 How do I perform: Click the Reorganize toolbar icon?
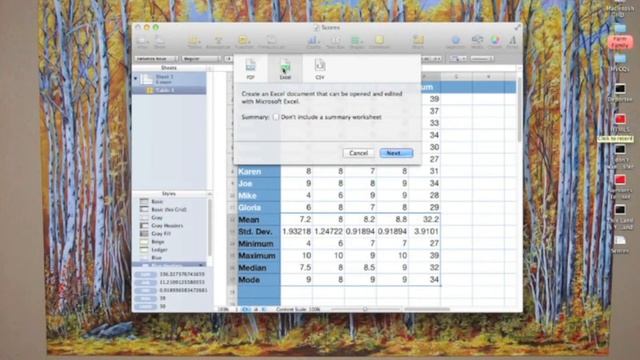(218, 41)
